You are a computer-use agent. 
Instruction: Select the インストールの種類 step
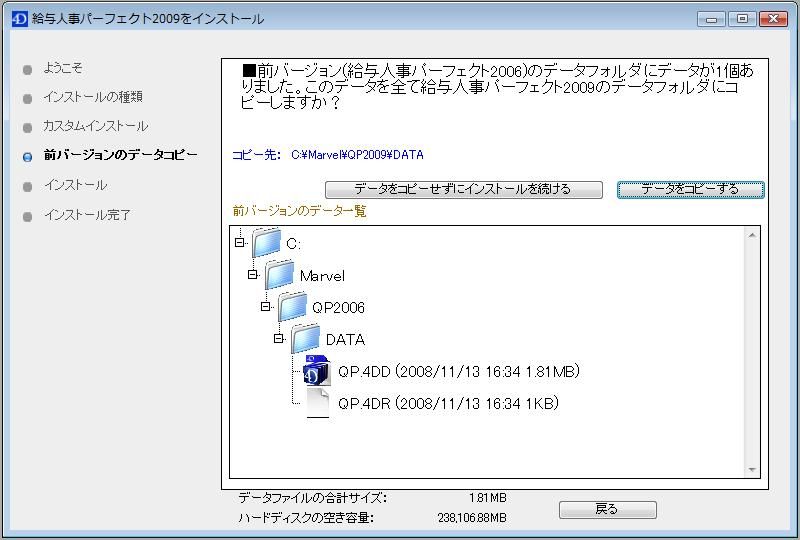click(x=92, y=97)
